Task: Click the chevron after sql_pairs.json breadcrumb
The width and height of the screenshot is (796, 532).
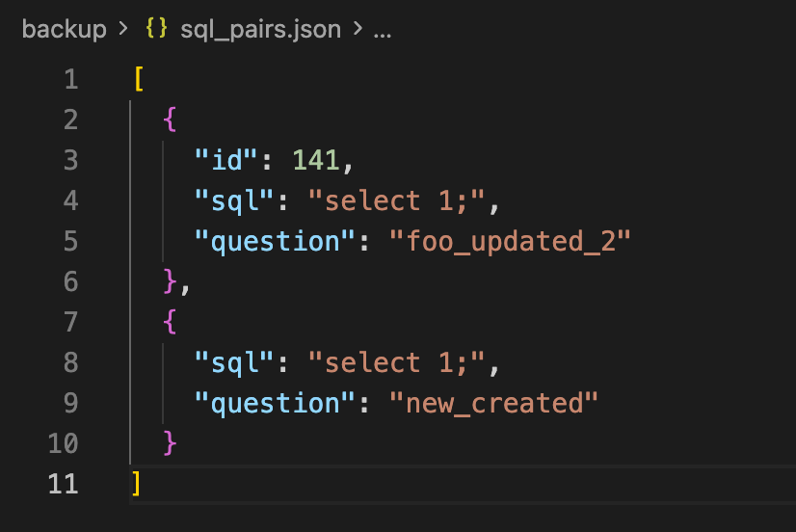Action: [357, 29]
